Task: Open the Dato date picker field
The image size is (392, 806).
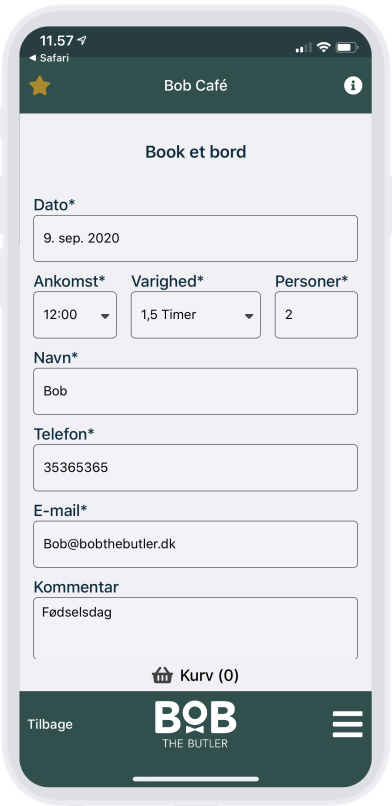Action: click(x=195, y=239)
